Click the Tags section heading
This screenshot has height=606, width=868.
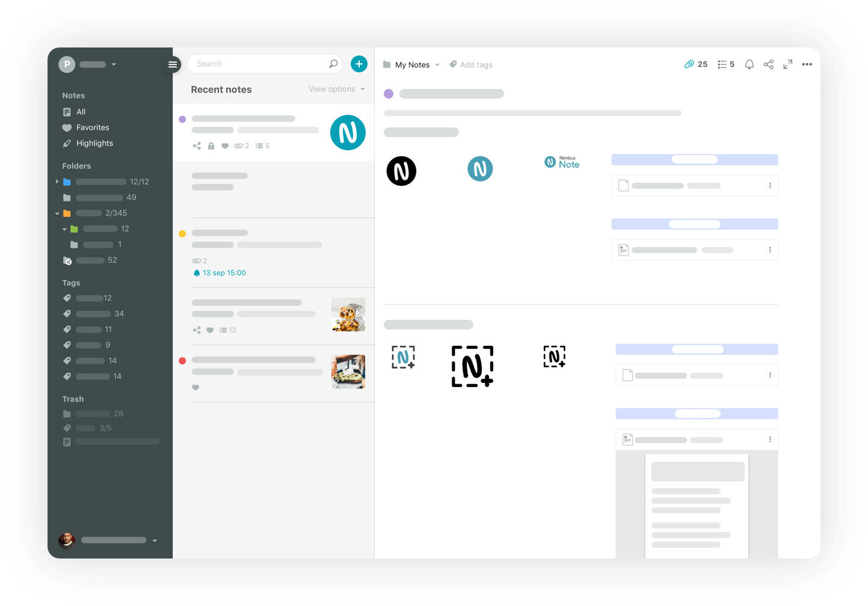[x=71, y=283]
